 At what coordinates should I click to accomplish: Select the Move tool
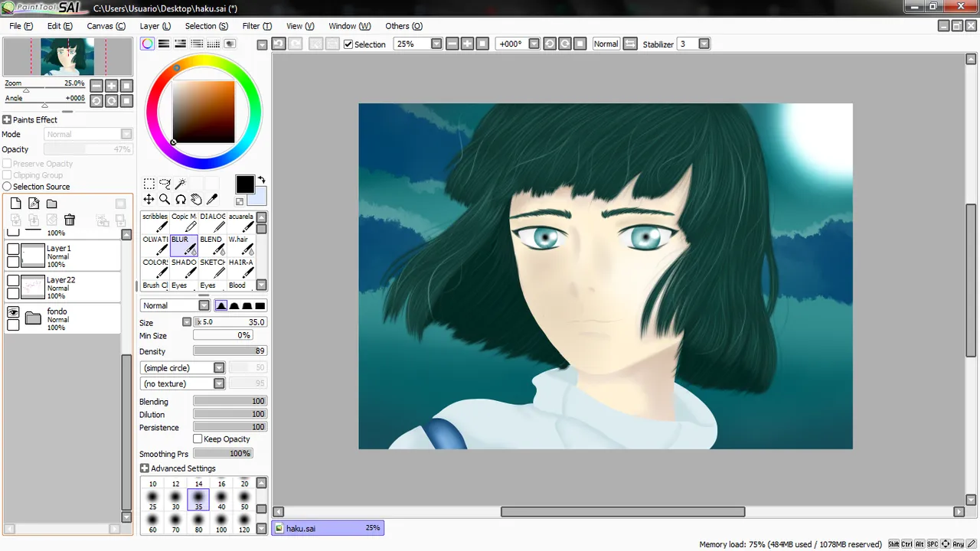pyautogui.click(x=149, y=199)
